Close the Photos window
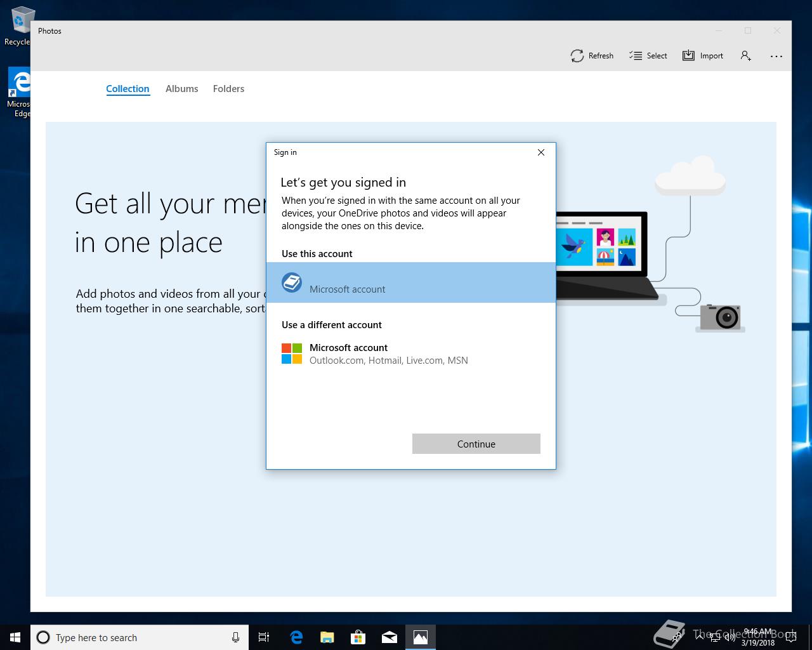Image resolution: width=812 pixels, height=650 pixels. point(777,30)
